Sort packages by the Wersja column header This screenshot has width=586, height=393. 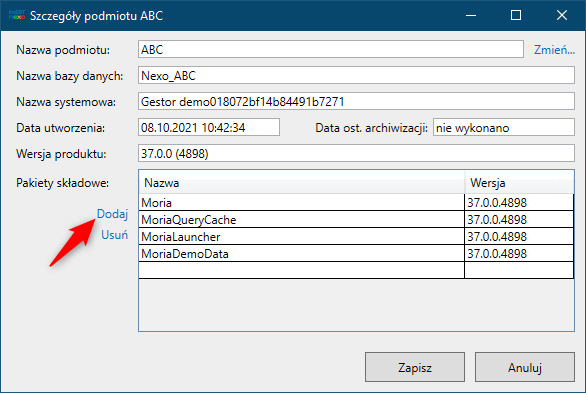coord(519,182)
